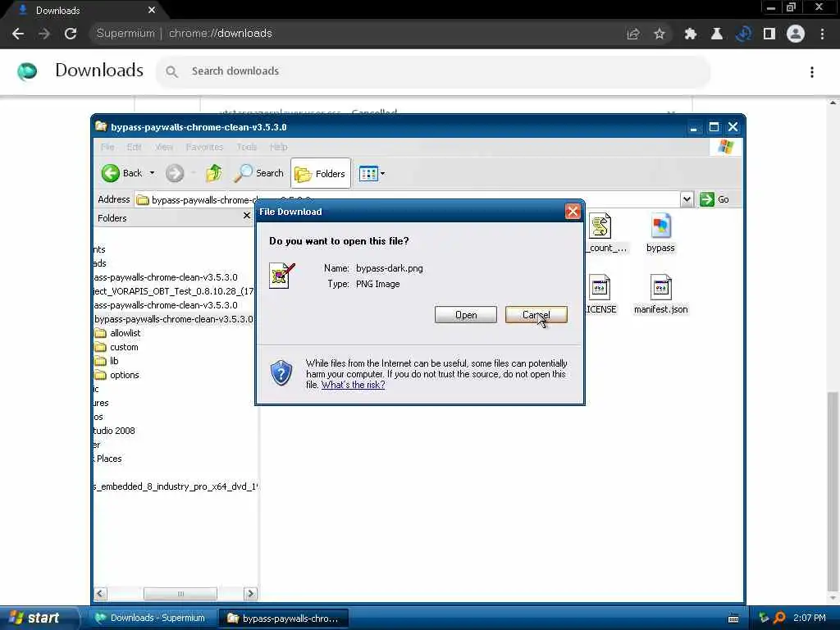This screenshot has width=840, height=630.
Task: Reload the Downloads page
Action: pos(71,34)
